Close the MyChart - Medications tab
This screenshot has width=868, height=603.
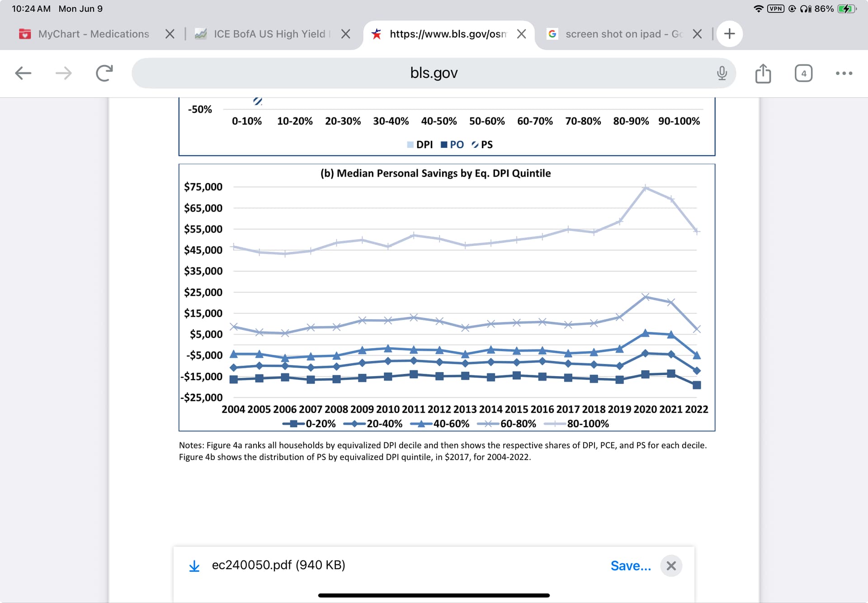pos(170,34)
